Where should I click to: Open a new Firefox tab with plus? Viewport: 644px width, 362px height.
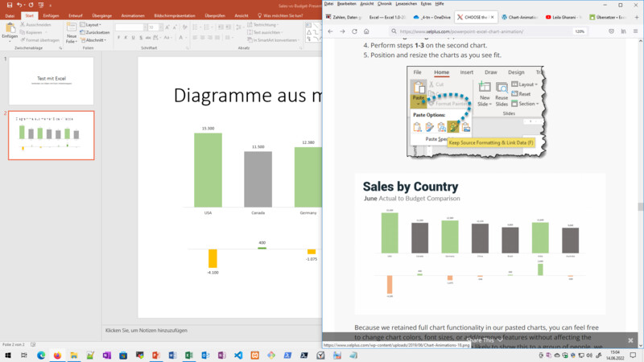(x=637, y=17)
